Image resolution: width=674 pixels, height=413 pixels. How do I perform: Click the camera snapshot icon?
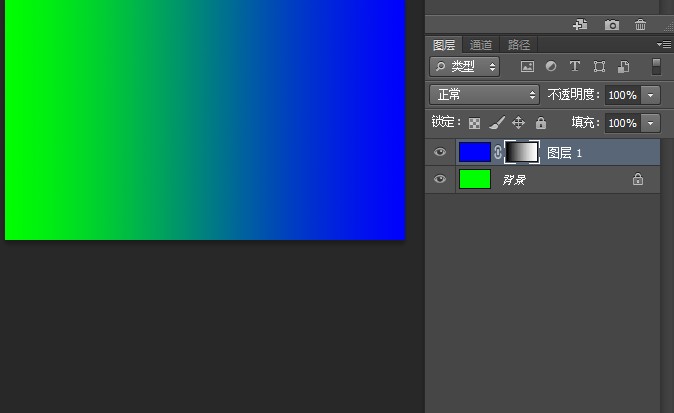(x=611, y=25)
